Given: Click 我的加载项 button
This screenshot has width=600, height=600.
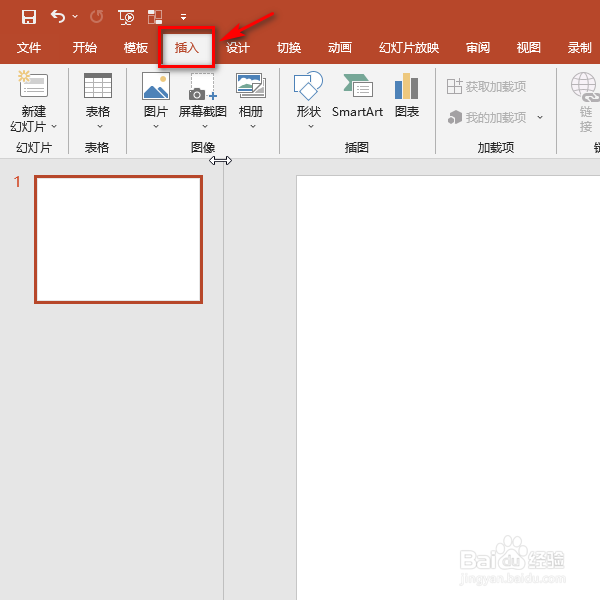Looking at the screenshot, I should (487, 117).
